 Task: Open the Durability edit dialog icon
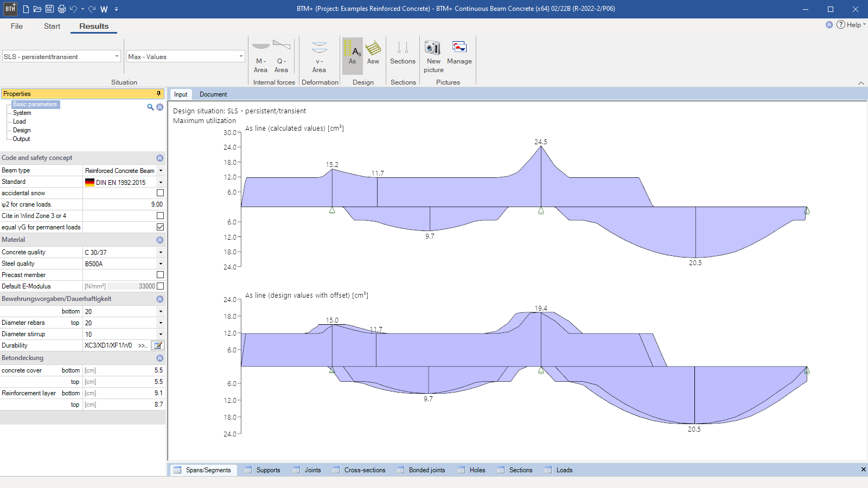pos(158,345)
